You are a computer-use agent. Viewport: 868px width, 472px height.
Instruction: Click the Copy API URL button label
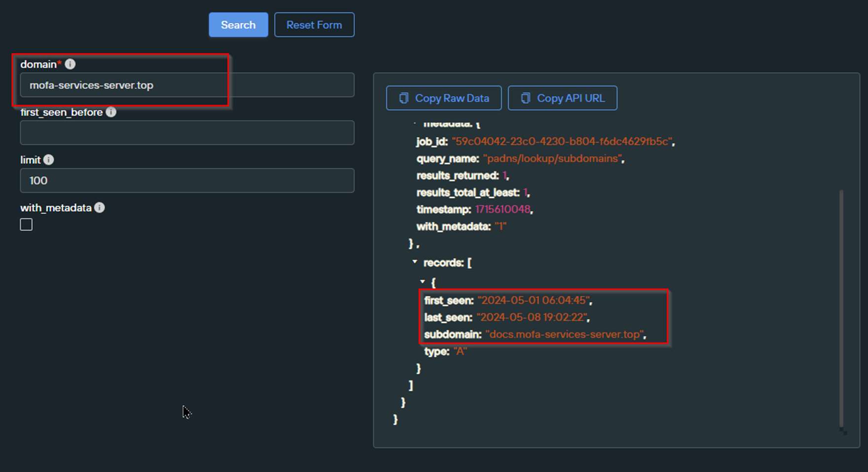[571, 98]
